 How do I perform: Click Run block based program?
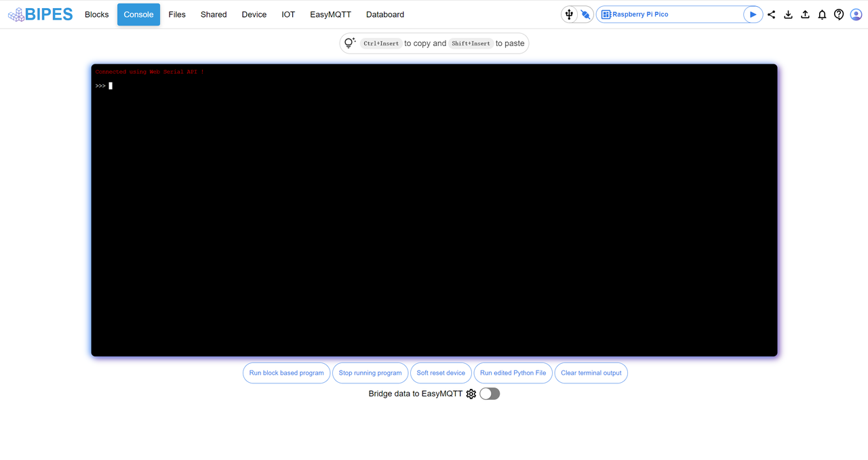287,373
